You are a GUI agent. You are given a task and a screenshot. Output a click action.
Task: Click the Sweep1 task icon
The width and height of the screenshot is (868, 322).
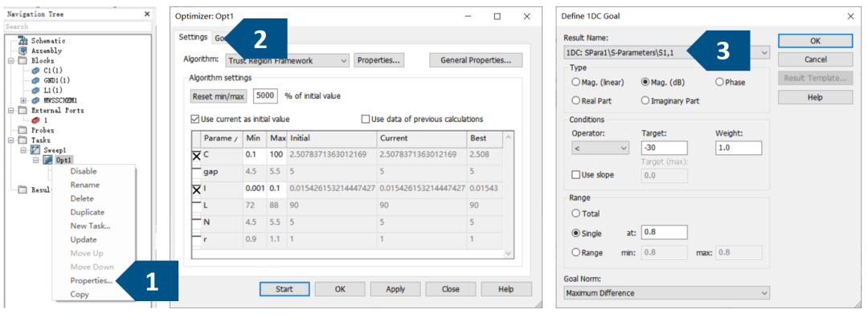35,150
